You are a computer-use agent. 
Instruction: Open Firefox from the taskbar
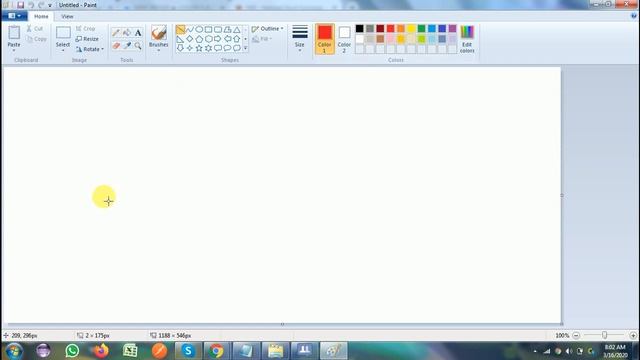click(101, 351)
